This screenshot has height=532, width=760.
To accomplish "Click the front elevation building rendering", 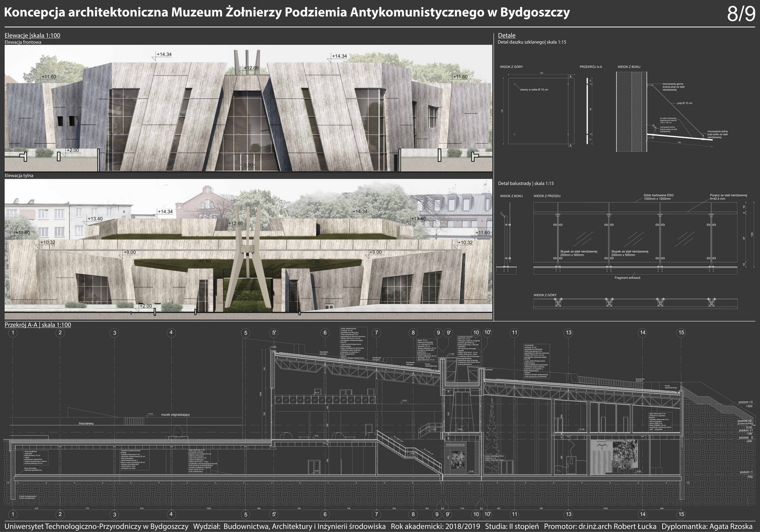I will [247, 109].
